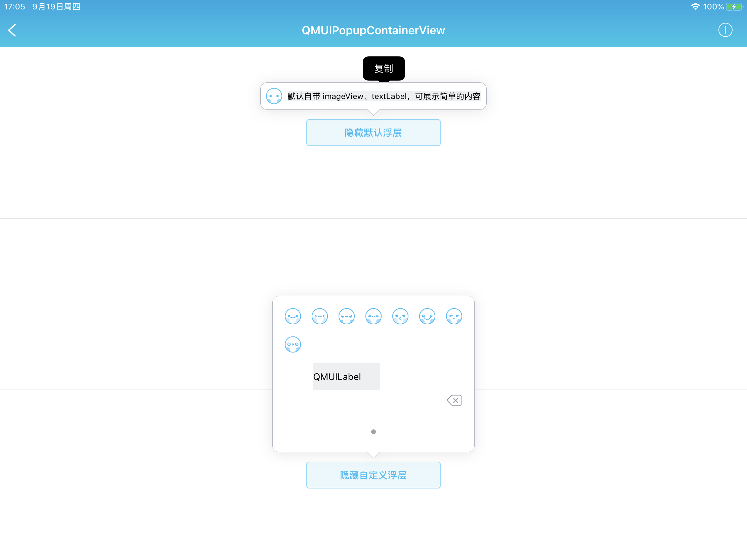The width and height of the screenshot is (747, 560).
Task: Tap the page indicator dot in the popup
Action: 373,431
